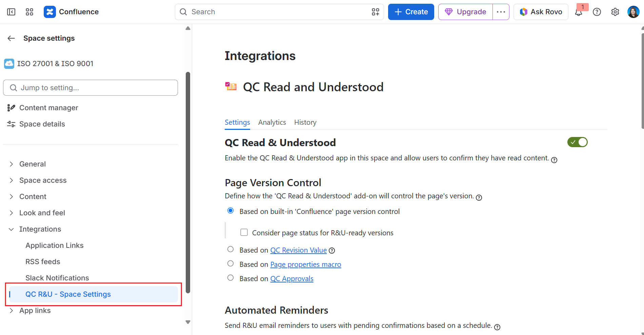This screenshot has height=335, width=644.
Task: Show help next to QC Revision Value
Action: (332, 251)
